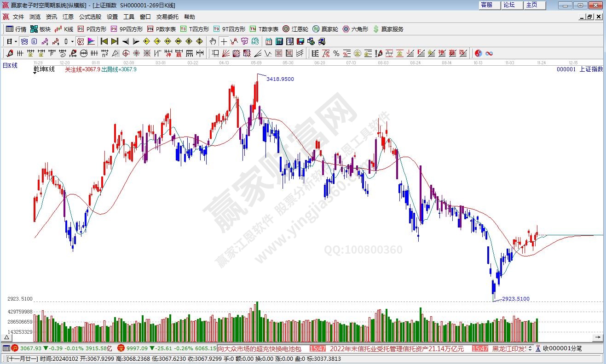Click the 论坛 forum button

509,5
